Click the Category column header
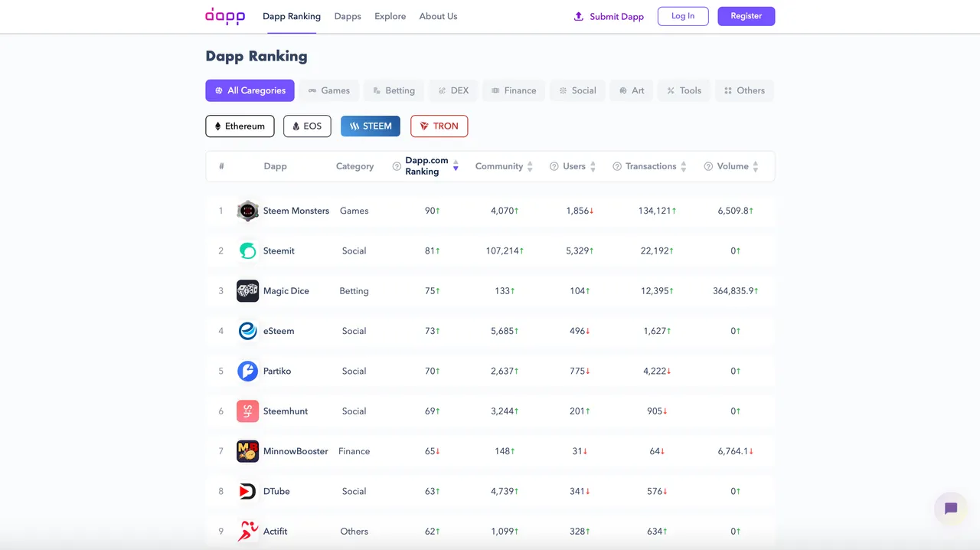 pos(354,166)
